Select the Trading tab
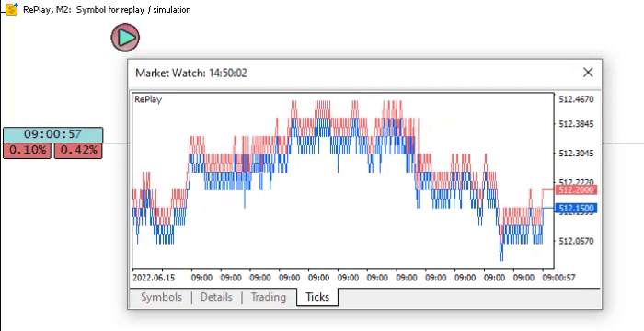The width and height of the screenshot is (644, 331). click(269, 297)
